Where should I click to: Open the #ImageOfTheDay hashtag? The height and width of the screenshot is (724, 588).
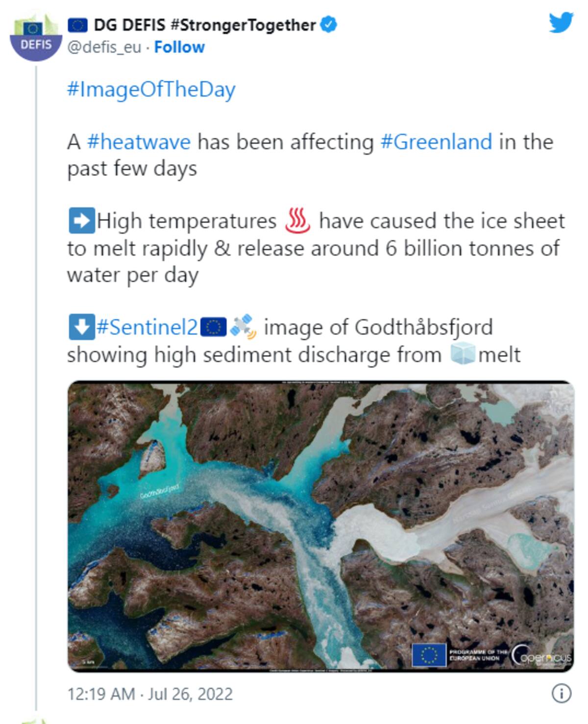coord(151,90)
